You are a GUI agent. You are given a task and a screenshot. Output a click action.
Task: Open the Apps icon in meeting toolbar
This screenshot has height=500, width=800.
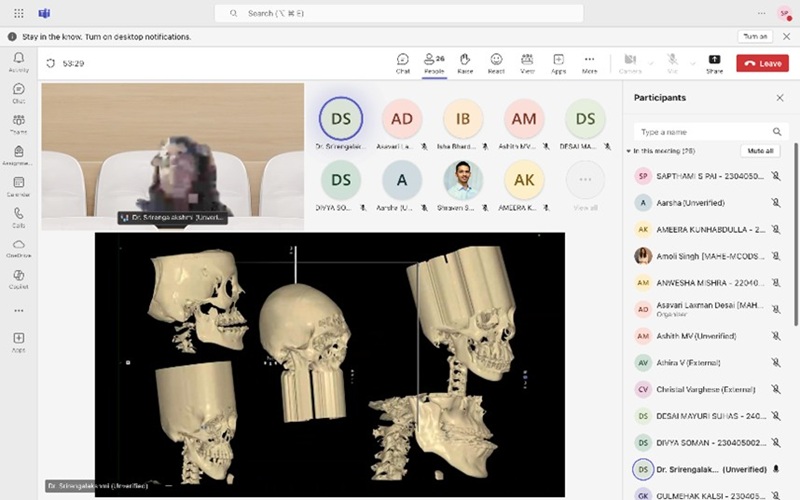[x=558, y=62]
